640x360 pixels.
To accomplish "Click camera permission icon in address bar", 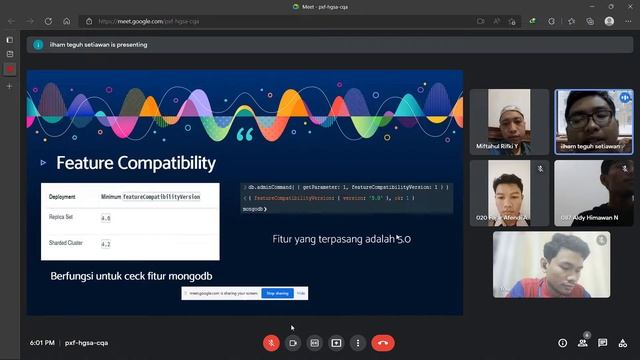I will coord(480,21).
